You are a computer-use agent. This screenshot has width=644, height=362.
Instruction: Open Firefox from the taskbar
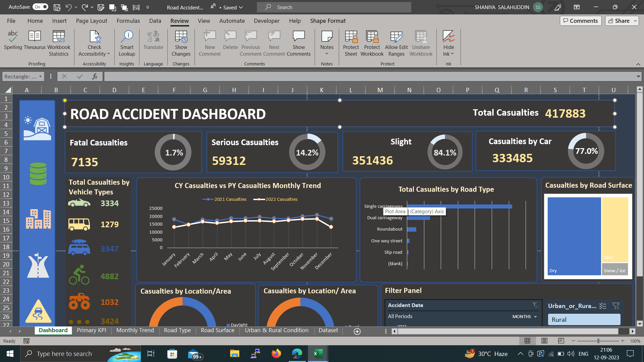coord(276,354)
